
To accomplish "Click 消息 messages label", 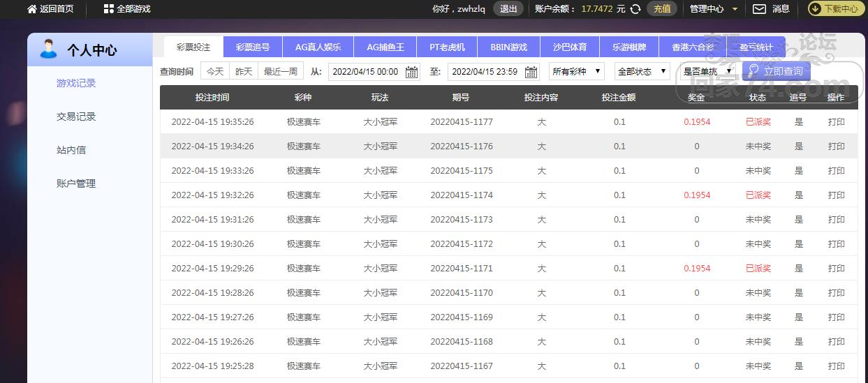I will (781, 9).
